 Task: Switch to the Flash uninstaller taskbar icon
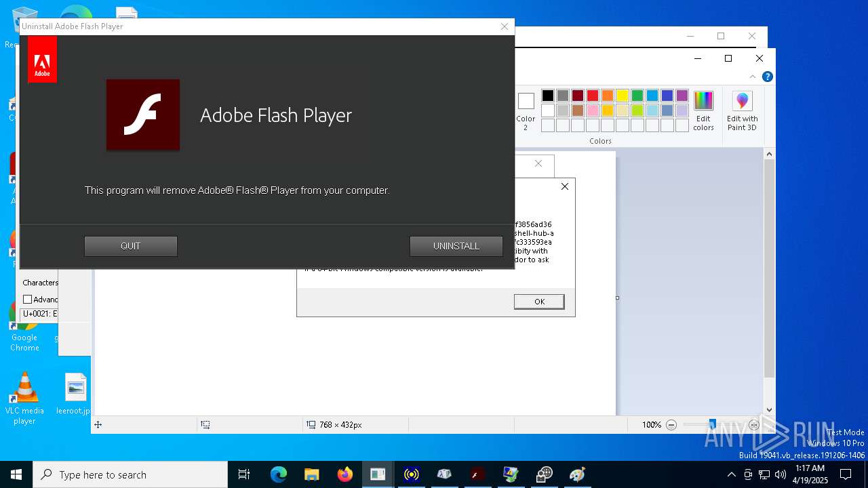[x=477, y=474]
